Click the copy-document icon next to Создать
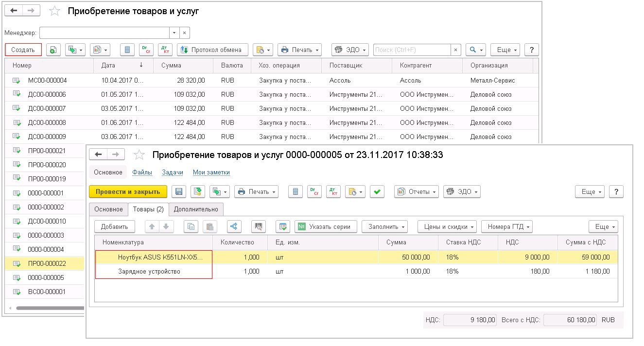Viewport: 644px width, 346px height. click(53, 50)
